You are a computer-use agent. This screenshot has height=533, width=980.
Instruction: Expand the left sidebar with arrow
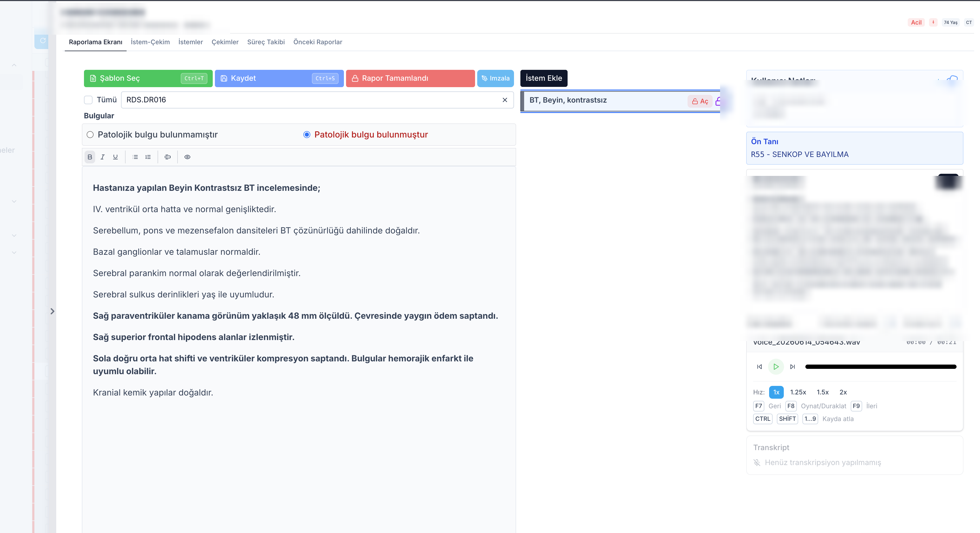(x=53, y=311)
